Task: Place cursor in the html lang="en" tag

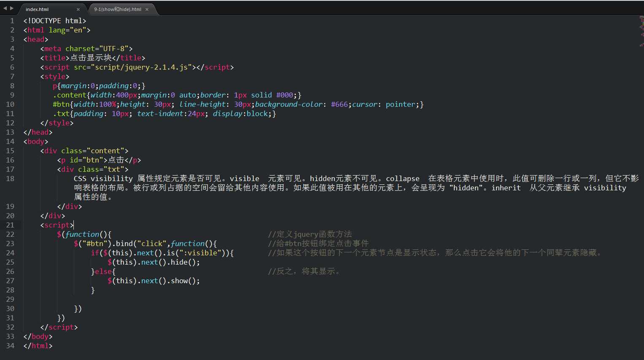Action: point(57,30)
